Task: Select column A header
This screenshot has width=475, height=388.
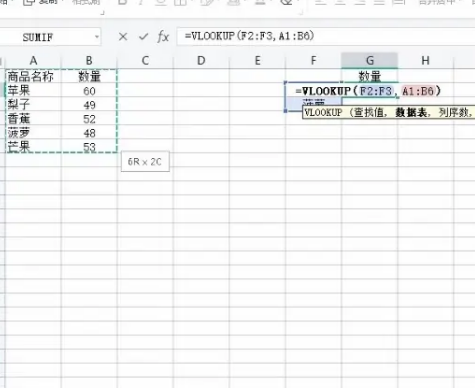Action: (x=33, y=61)
